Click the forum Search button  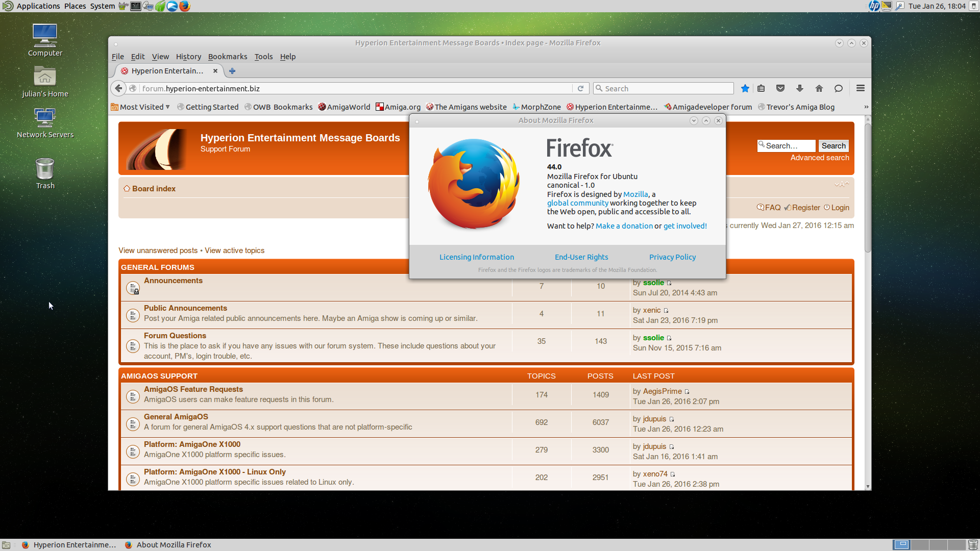833,146
